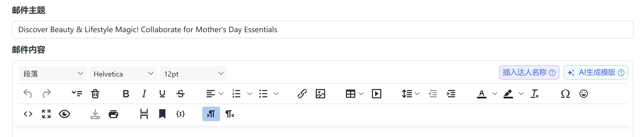Open the insert image tool
Viewport: 644px width, 137px height.
(320, 94)
